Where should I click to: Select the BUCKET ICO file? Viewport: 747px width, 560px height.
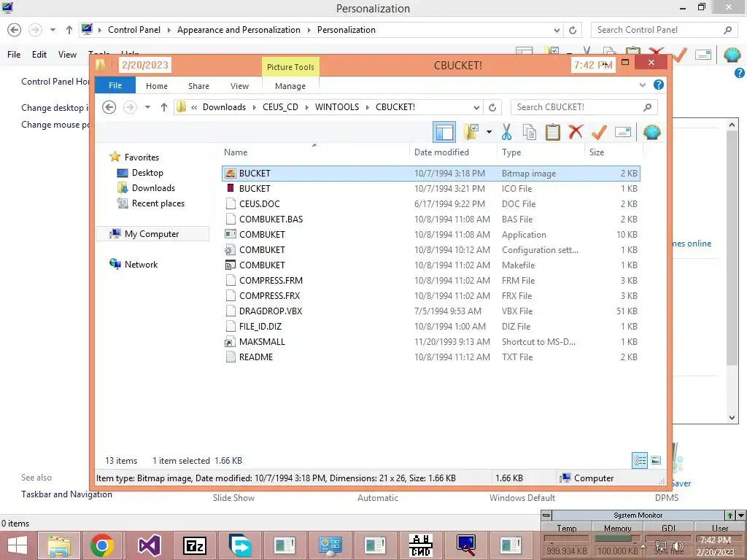tap(430, 189)
